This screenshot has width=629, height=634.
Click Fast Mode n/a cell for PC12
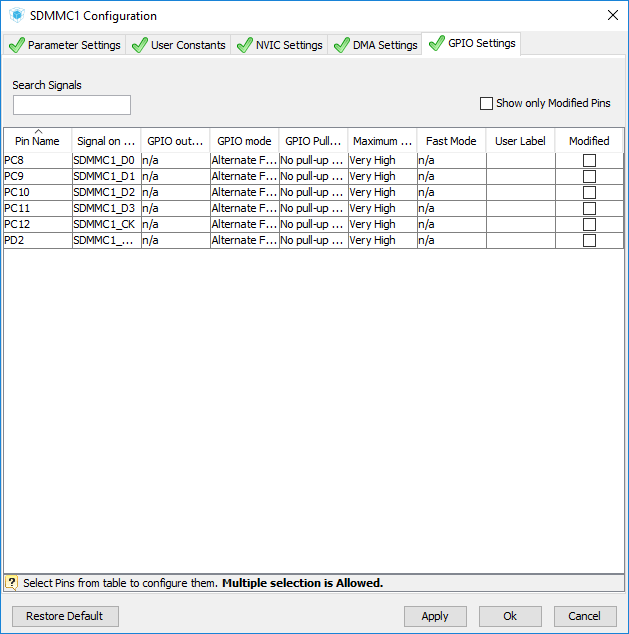point(452,224)
